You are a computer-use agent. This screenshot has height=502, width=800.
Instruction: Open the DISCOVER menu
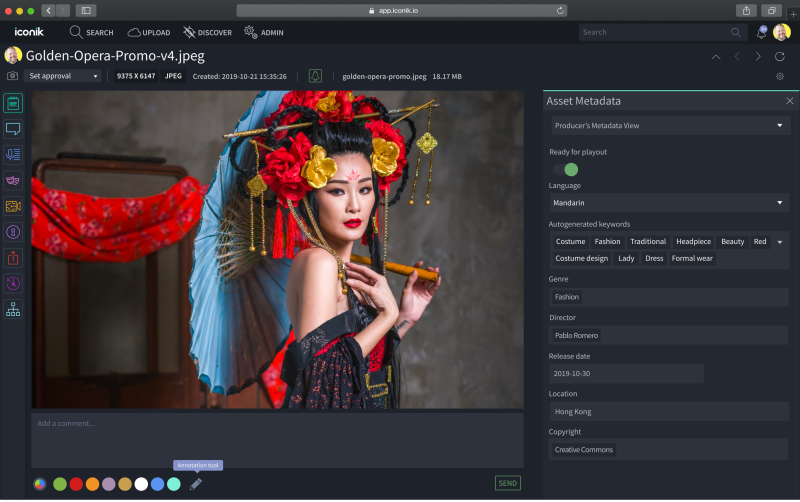point(207,32)
